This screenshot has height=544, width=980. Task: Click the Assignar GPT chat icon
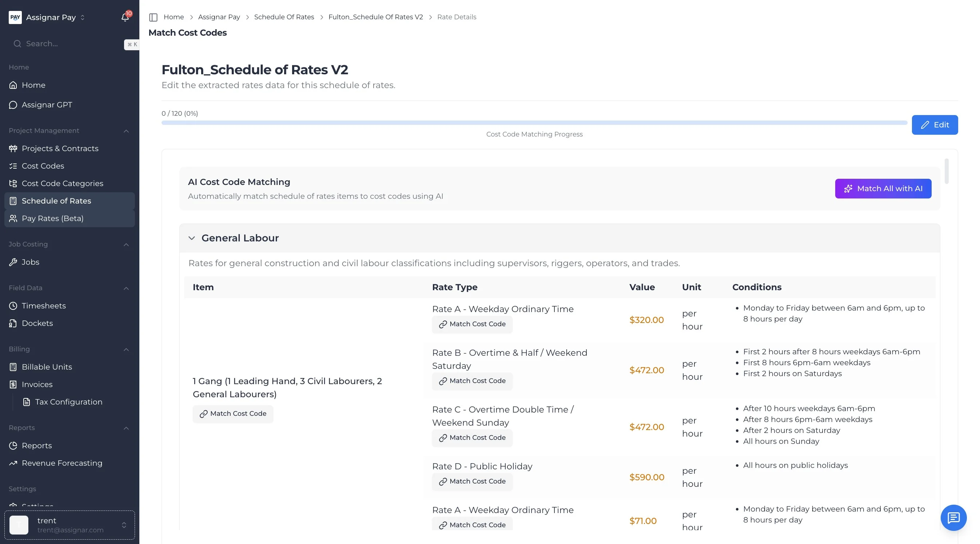(13, 105)
